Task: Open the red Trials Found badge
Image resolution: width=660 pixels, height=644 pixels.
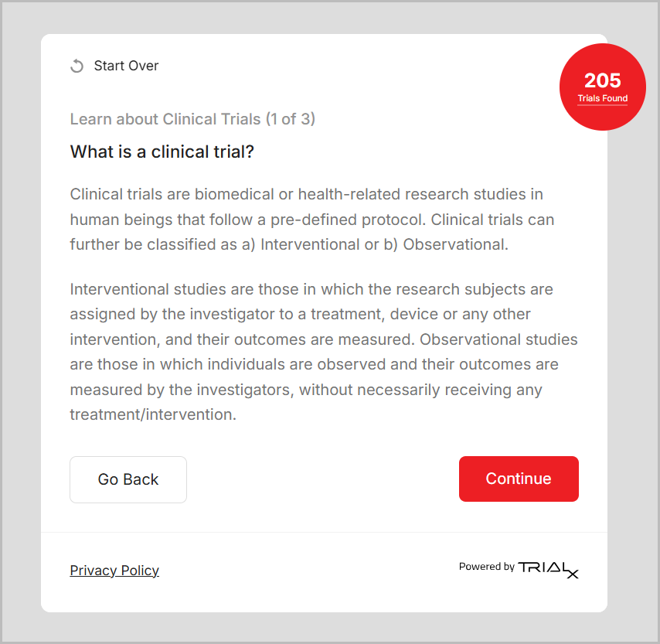Action: (602, 87)
